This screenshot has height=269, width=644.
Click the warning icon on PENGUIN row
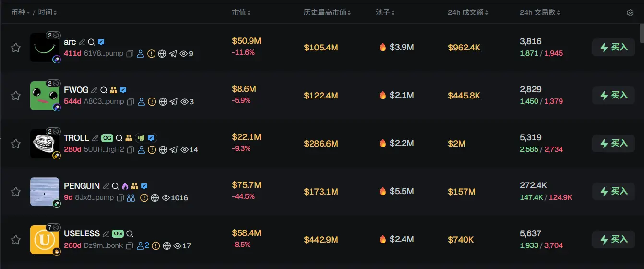click(144, 198)
